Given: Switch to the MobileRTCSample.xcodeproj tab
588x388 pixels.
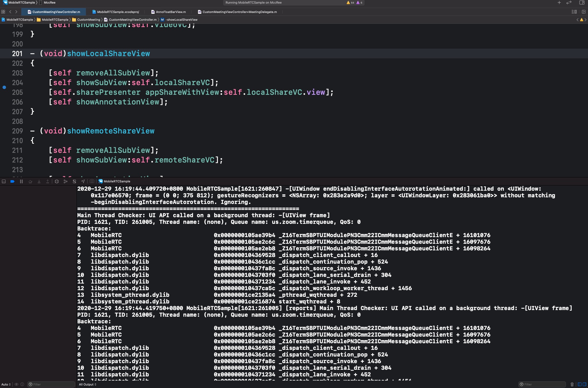Looking at the screenshot, I should pos(116,12).
